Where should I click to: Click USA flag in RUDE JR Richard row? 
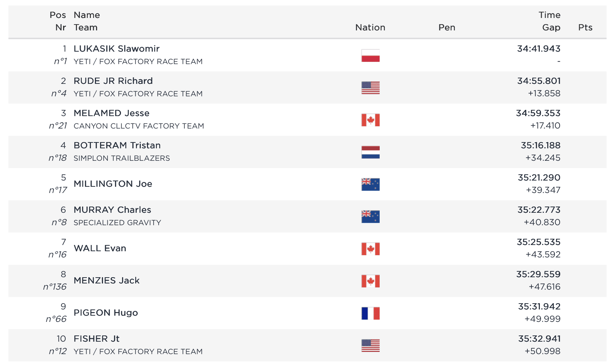[x=370, y=88]
